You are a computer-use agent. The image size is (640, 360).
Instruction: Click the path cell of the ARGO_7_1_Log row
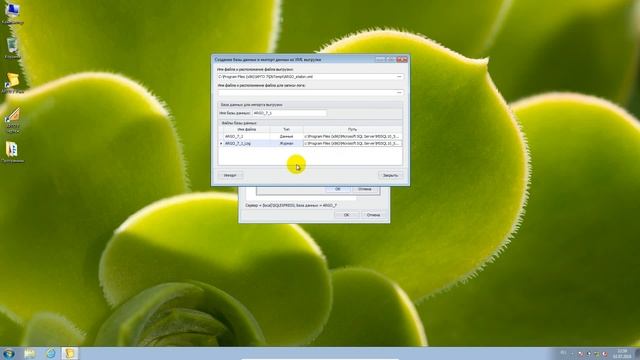click(353, 144)
